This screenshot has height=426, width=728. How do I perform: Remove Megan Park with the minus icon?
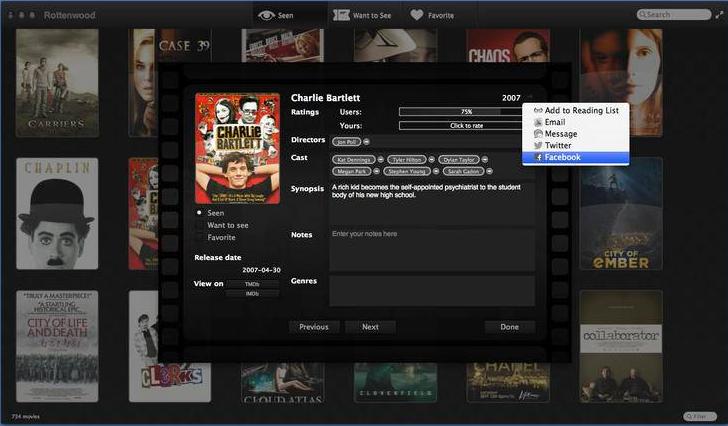(x=377, y=171)
